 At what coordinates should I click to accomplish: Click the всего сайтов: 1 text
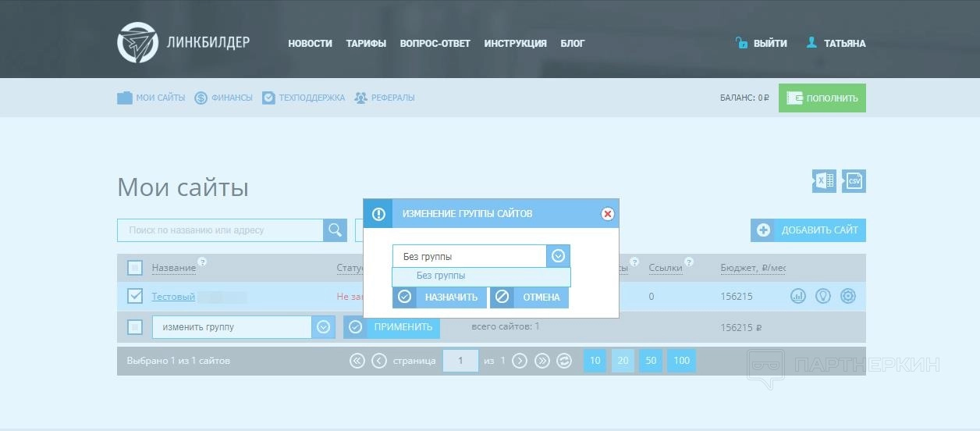(506, 326)
